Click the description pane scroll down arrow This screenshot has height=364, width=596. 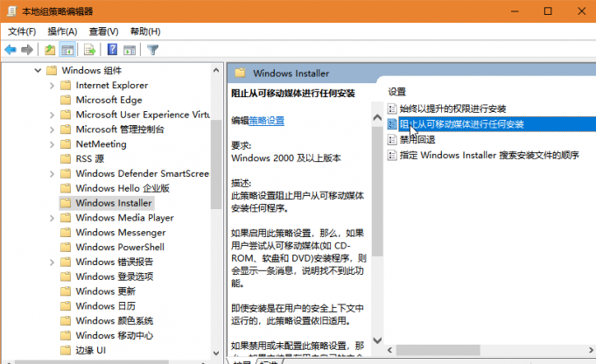click(377, 340)
